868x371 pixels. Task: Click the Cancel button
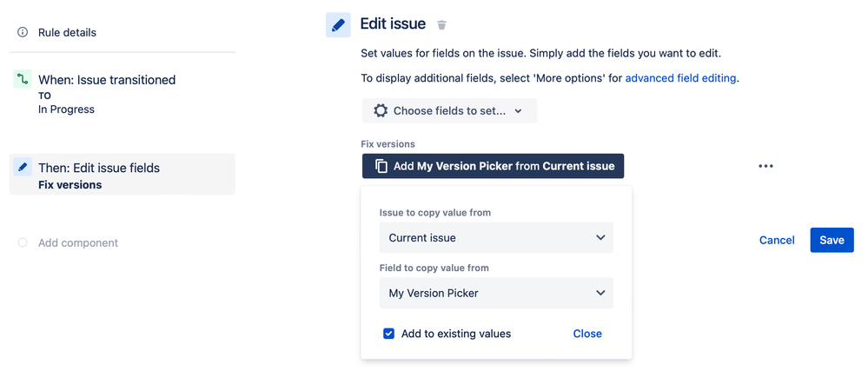coord(777,241)
